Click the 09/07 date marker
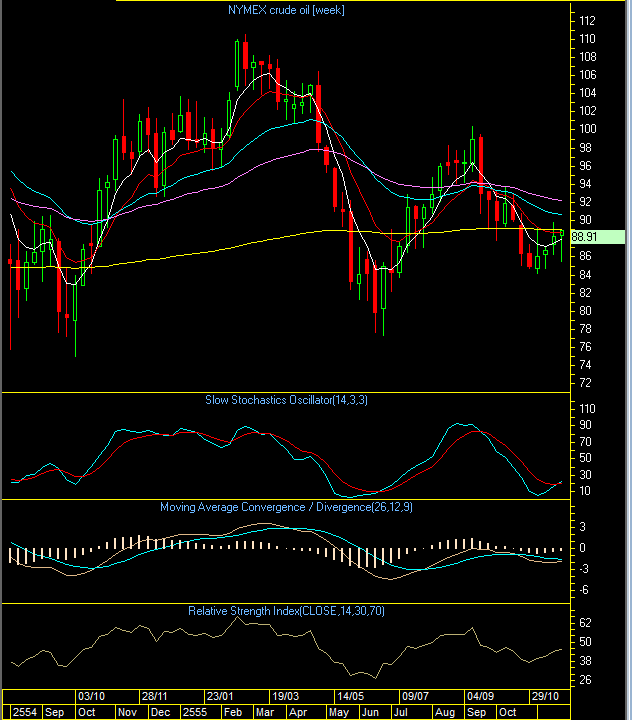 (x=415, y=696)
